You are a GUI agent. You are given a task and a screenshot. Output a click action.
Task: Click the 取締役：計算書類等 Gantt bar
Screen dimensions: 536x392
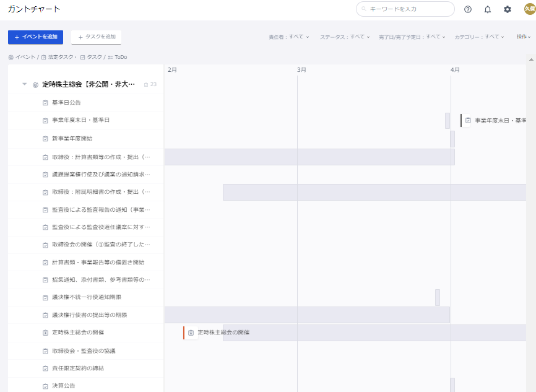309,157
